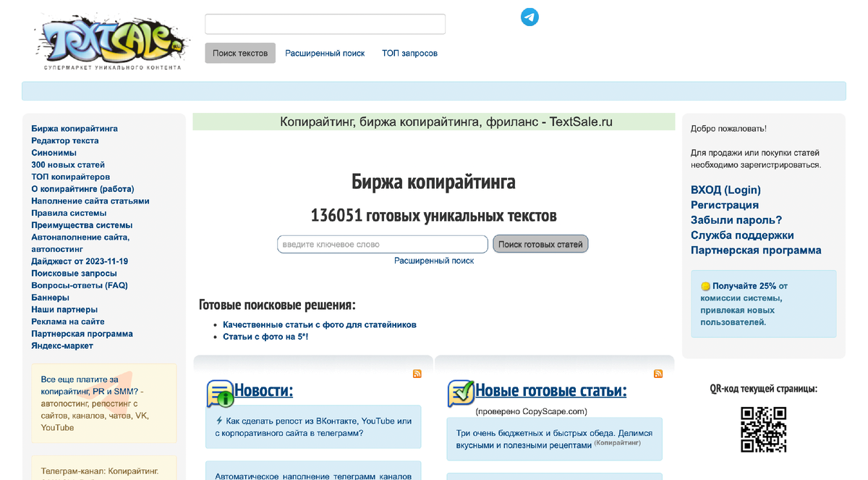This screenshot has width=868, height=480.
Task: Click the checkmark icon beside Новые готовые статьи
Action: click(461, 393)
